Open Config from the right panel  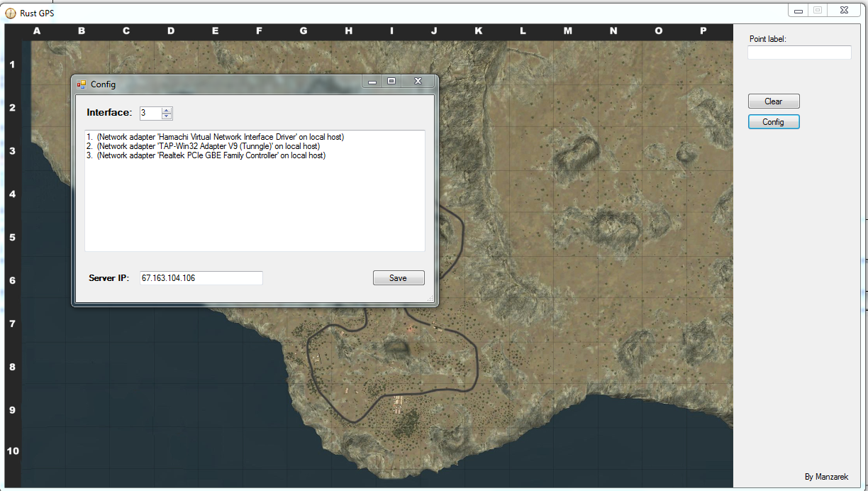[x=774, y=122]
